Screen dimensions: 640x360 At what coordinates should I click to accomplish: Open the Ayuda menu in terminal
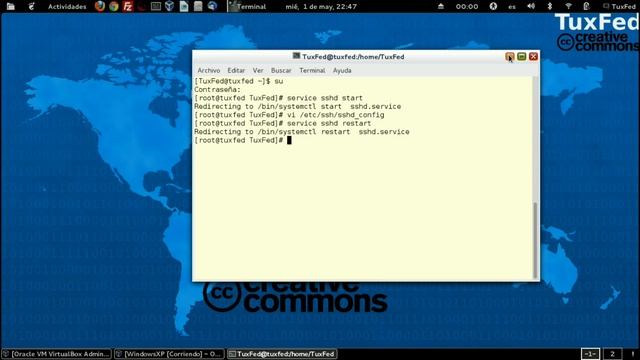point(342,70)
